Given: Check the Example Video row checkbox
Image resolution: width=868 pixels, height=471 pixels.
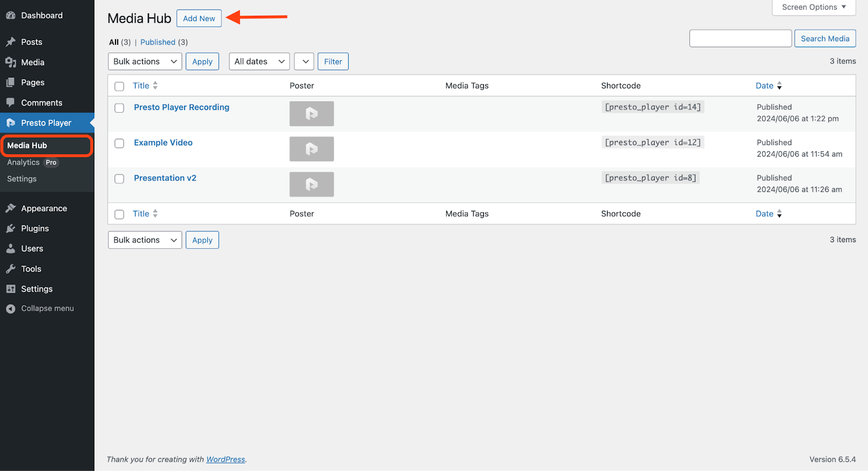Looking at the screenshot, I should click(119, 143).
